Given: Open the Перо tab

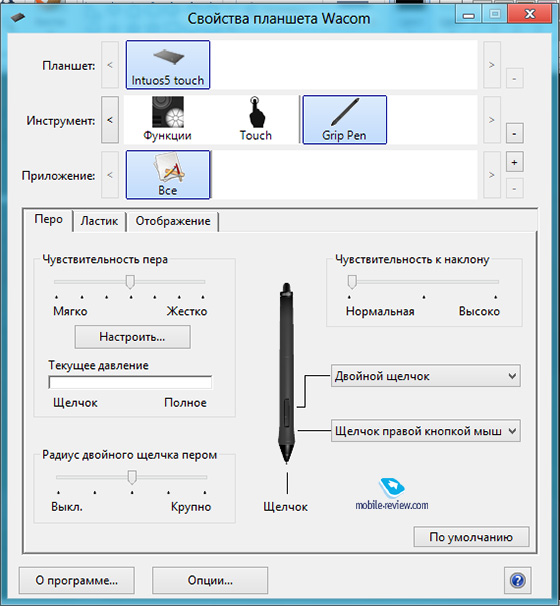Looking at the screenshot, I should [x=48, y=220].
